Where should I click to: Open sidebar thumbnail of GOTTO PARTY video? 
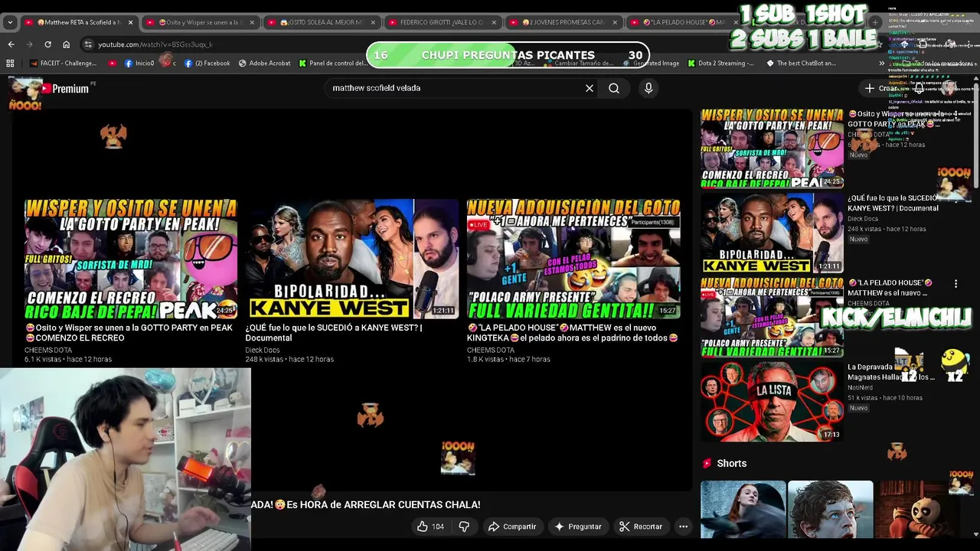coord(772,148)
